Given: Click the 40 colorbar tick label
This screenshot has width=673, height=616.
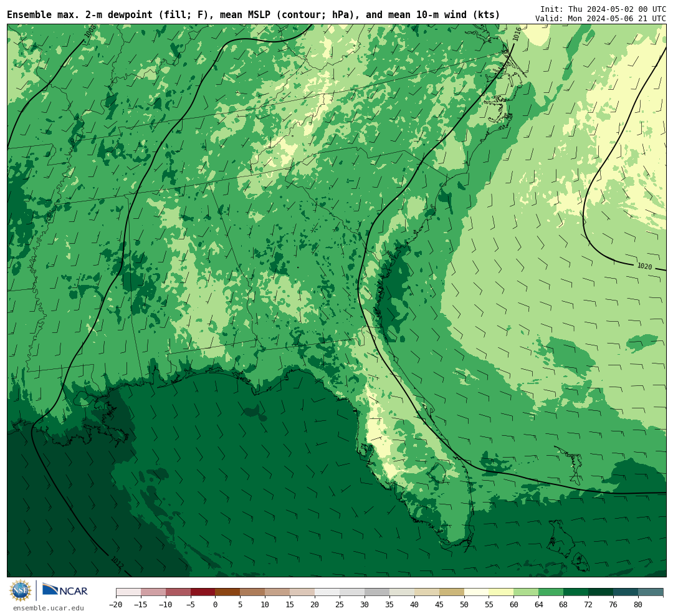Looking at the screenshot, I should 414,605.
